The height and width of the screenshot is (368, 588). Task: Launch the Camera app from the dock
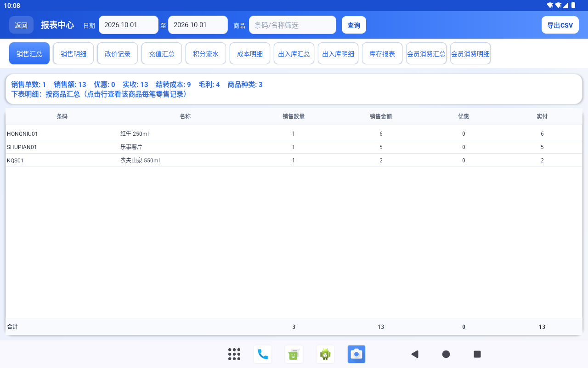tap(356, 354)
